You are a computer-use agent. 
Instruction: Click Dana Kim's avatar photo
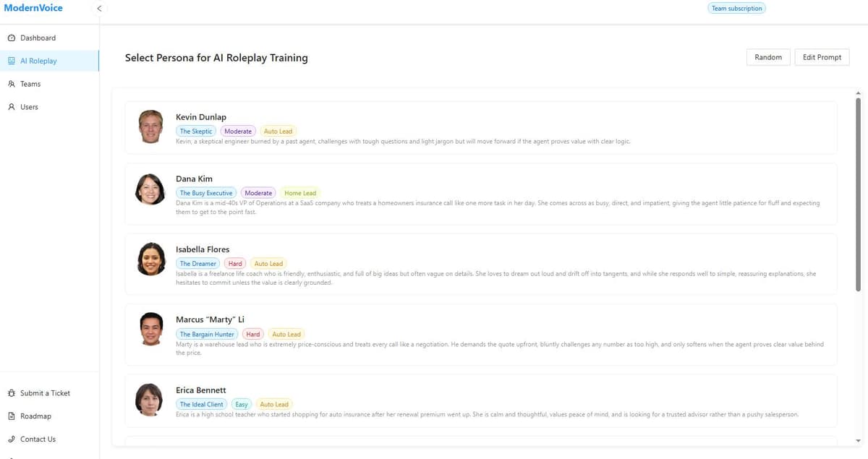pyautogui.click(x=150, y=189)
